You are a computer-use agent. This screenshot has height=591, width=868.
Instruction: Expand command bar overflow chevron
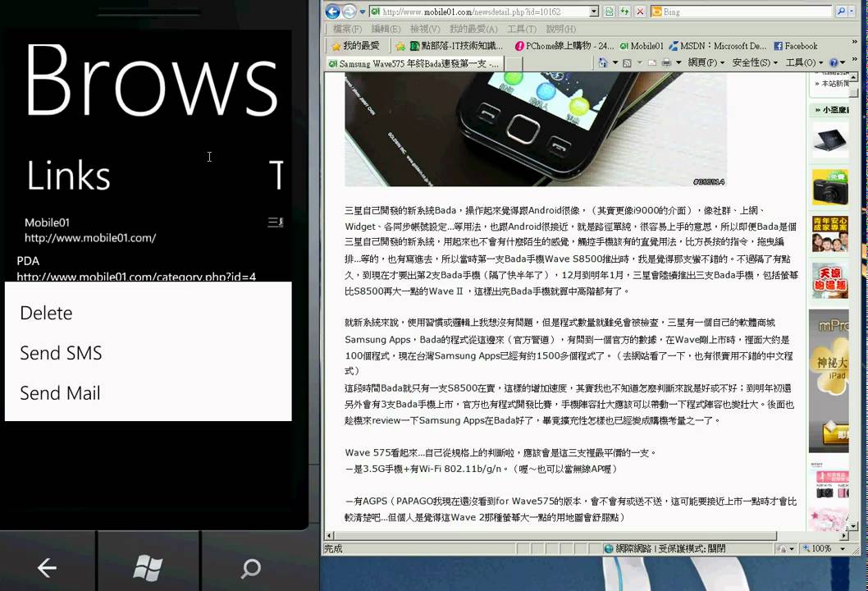point(854,59)
